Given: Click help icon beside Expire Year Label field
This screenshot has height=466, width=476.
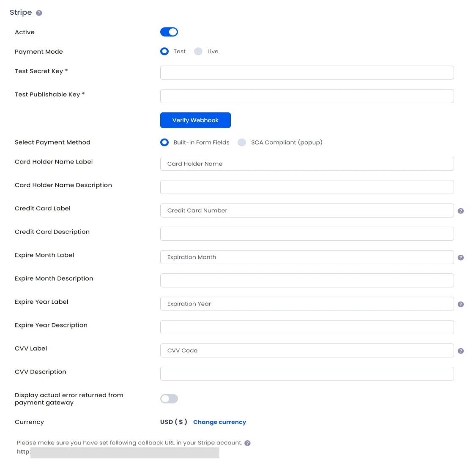Looking at the screenshot, I should click(x=460, y=304).
